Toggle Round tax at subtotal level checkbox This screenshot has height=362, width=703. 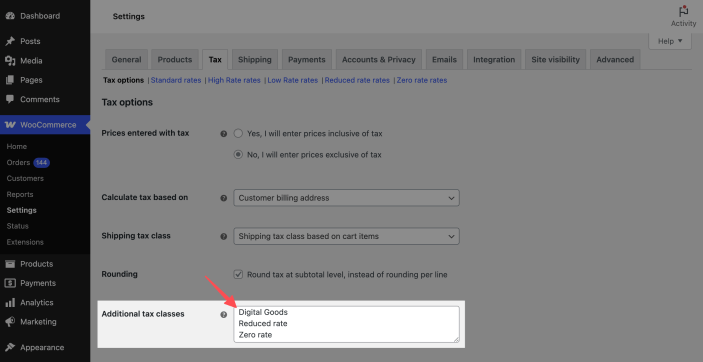[x=238, y=274]
